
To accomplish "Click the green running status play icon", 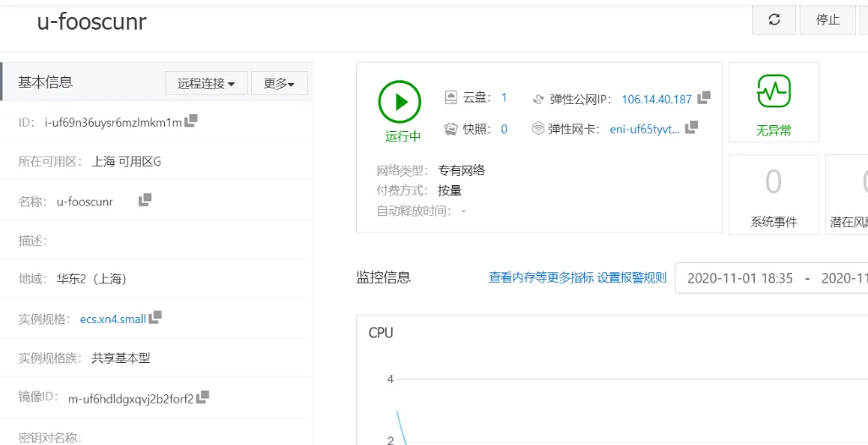I will tap(400, 102).
